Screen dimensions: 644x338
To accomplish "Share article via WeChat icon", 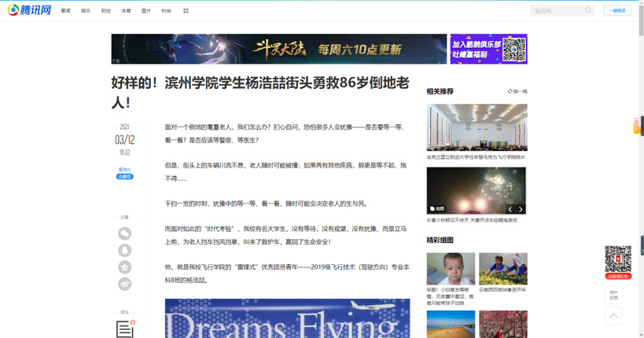I will coord(124,233).
